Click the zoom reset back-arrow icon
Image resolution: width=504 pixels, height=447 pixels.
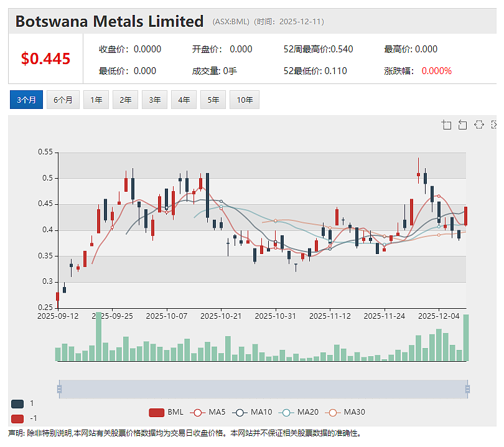click(x=462, y=125)
